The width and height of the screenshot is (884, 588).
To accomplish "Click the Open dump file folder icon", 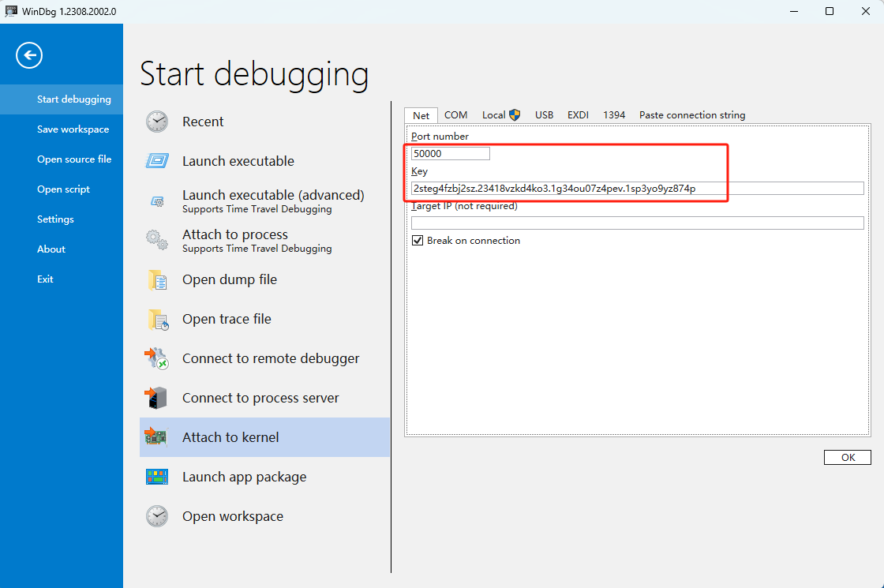I will pos(157,279).
